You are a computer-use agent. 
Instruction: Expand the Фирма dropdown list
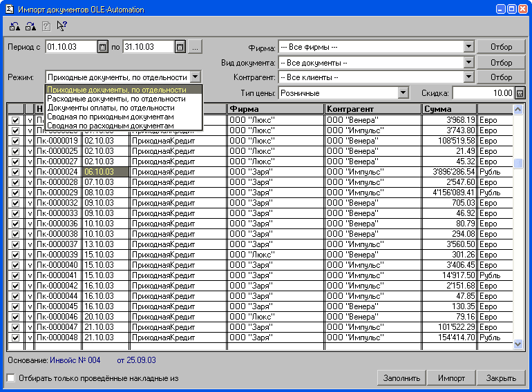468,47
